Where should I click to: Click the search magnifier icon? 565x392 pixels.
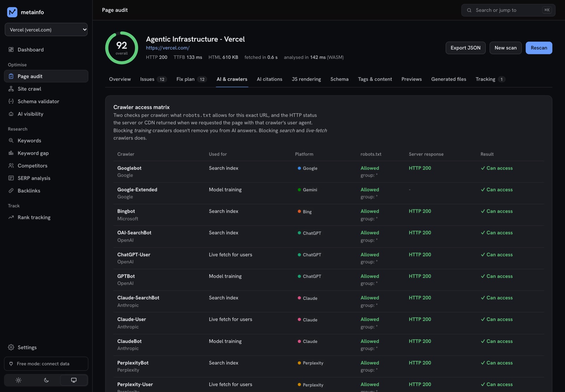tap(469, 10)
